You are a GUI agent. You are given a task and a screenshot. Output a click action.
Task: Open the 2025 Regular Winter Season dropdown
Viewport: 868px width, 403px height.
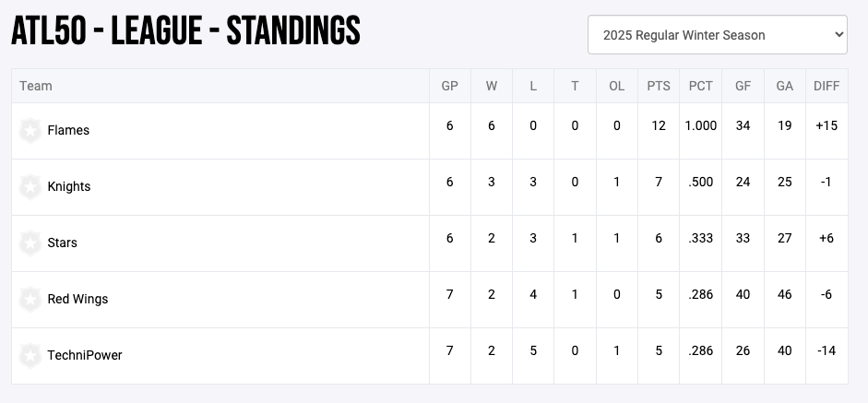click(x=717, y=35)
